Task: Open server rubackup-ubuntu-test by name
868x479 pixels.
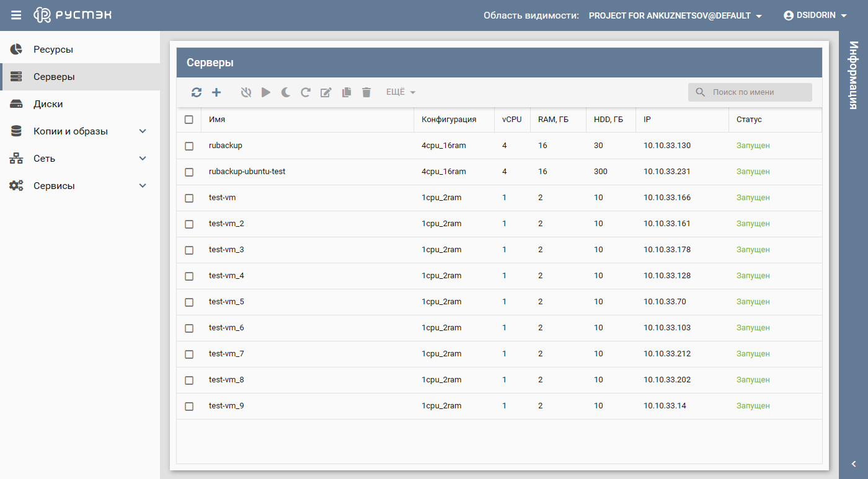Action: pos(247,172)
